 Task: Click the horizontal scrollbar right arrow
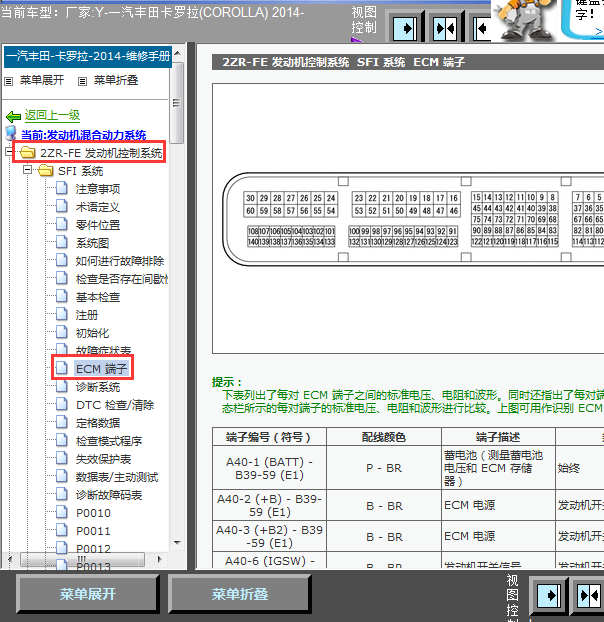[x=159, y=559]
